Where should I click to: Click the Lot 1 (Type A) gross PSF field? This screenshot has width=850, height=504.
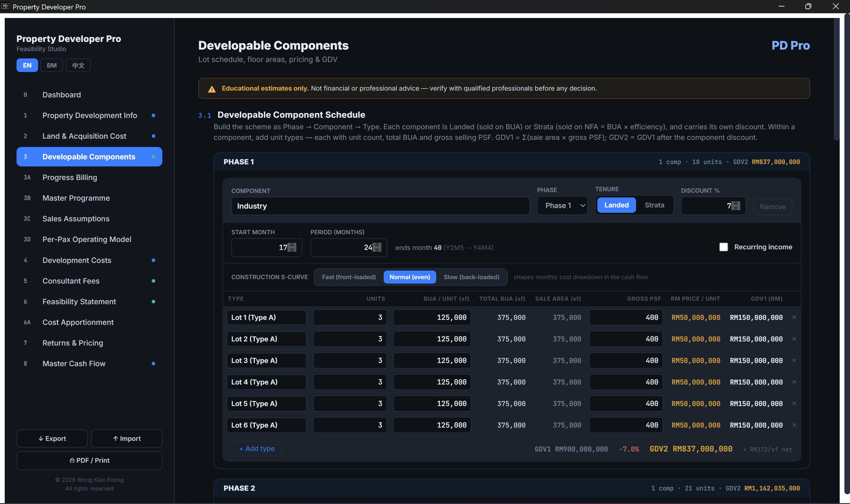[626, 317]
